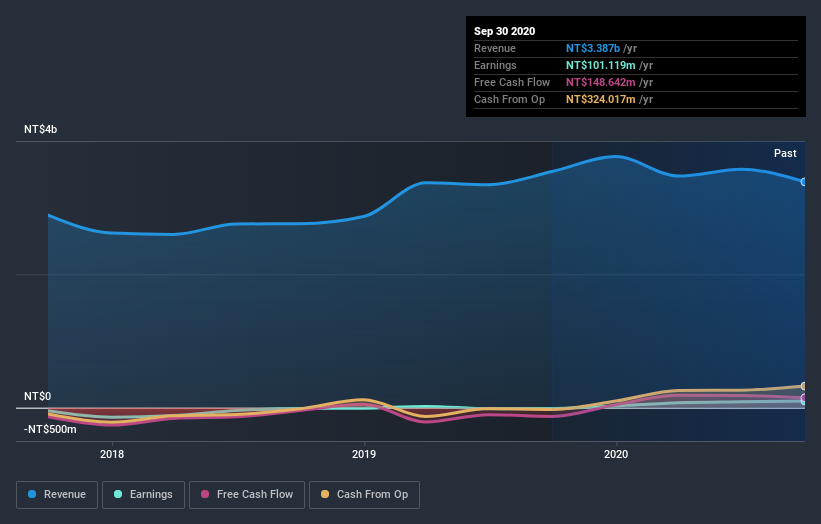Toggle the Cash From Op legend button
This screenshot has height=524, width=821.
364,495
